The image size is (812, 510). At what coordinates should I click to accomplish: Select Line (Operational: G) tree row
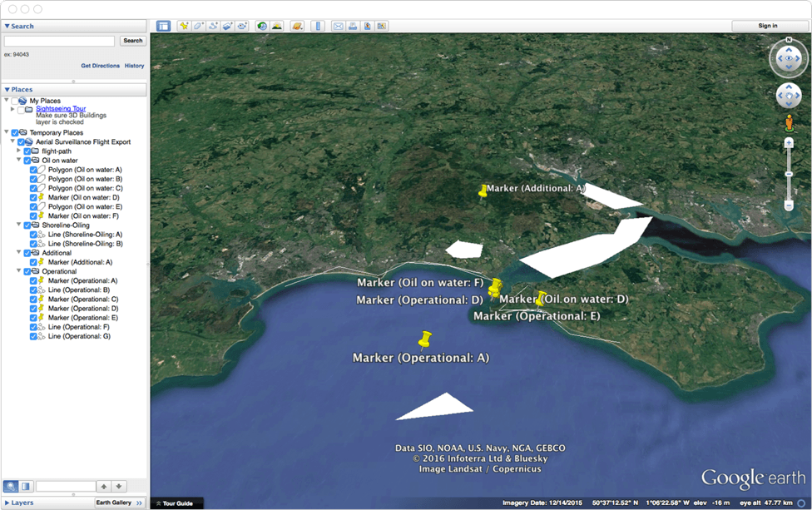[79, 337]
